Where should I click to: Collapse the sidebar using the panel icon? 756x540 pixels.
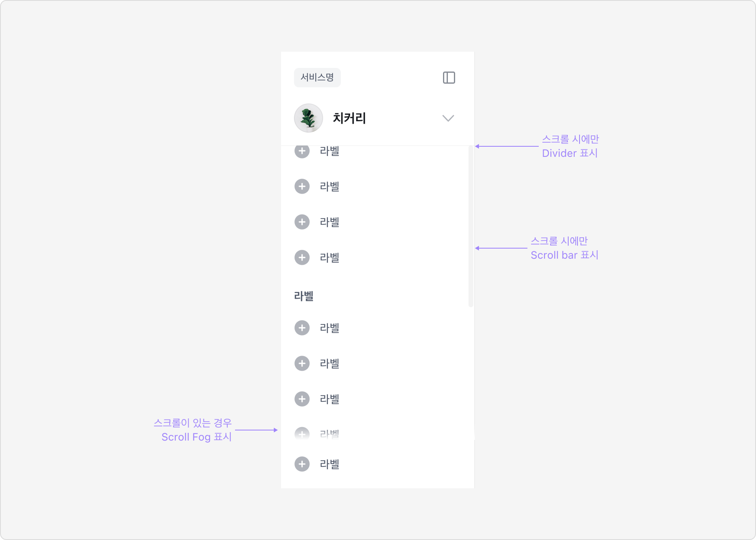click(x=449, y=78)
